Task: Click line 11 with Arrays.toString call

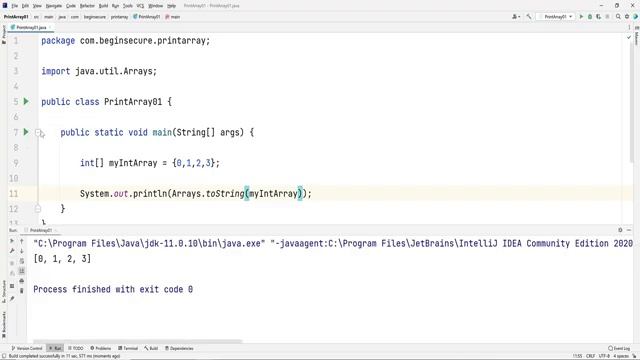Action: click(x=196, y=193)
